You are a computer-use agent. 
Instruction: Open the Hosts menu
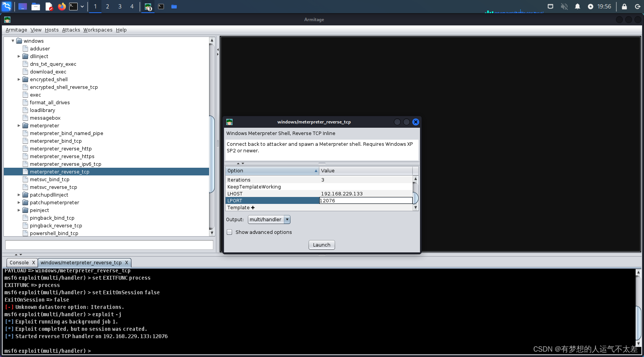[51, 30]
